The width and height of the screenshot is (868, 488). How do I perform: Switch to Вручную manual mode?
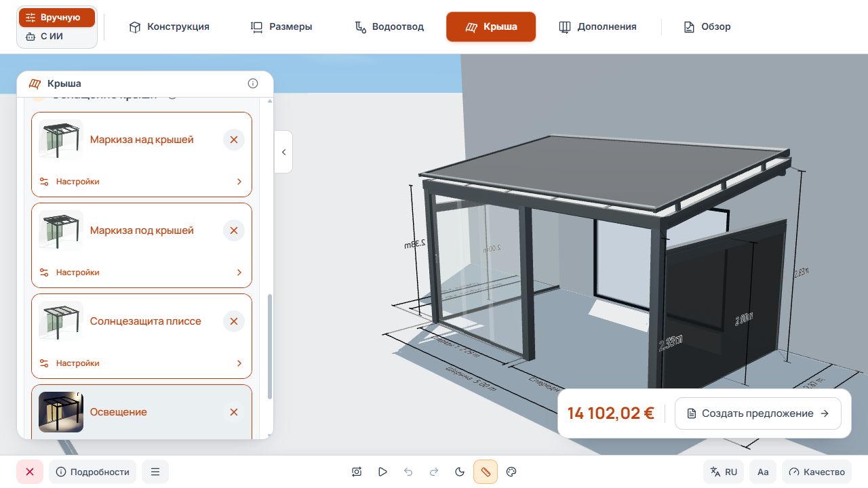(x=57, y=18)
